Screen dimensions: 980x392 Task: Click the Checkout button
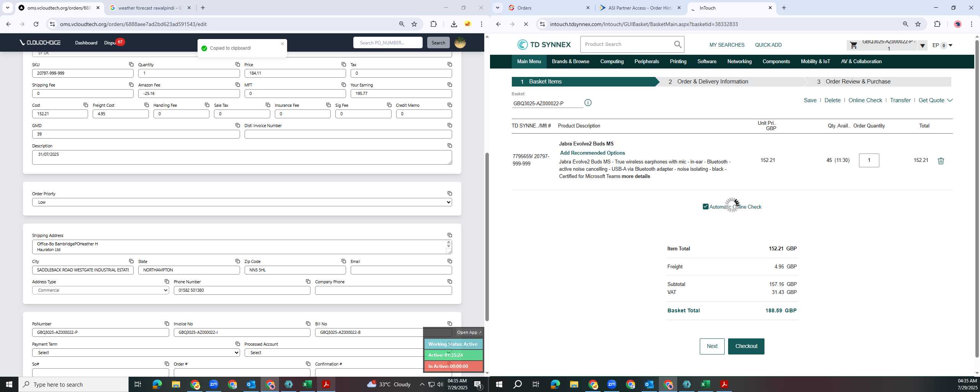click(746, 346)
